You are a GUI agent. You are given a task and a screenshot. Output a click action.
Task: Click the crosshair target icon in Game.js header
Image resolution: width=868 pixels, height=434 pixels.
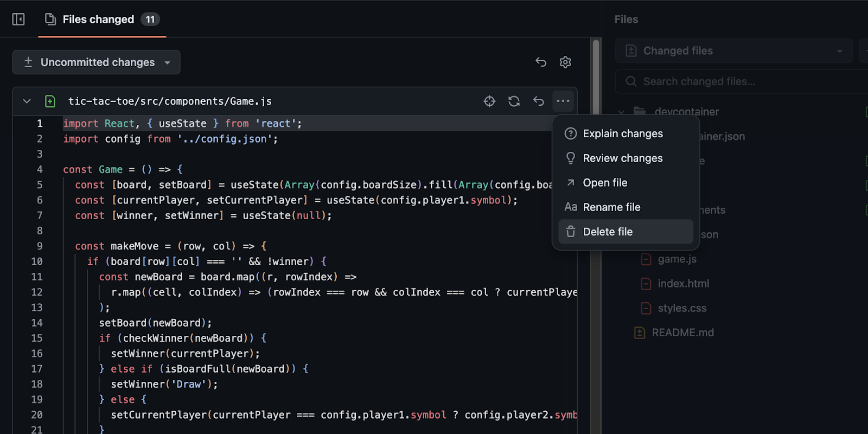click(x=489, y=101)
